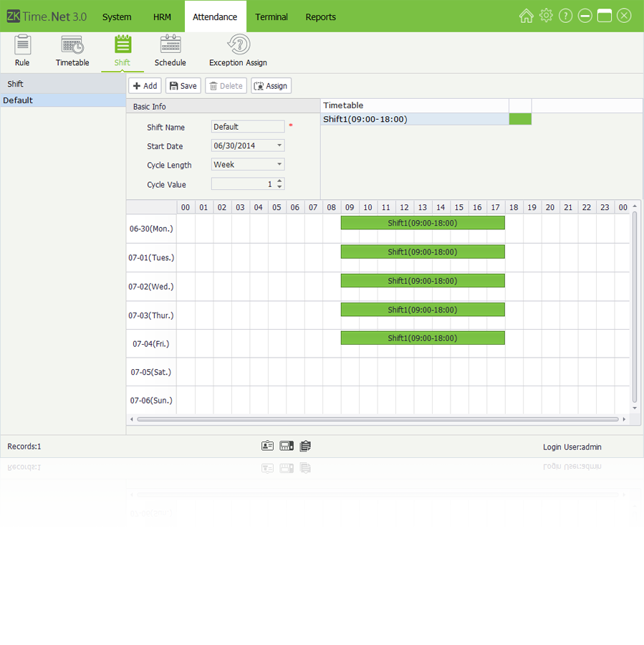This screenshot has width=644, height=645.
Task: Click the Assign button
Action: 271,86
